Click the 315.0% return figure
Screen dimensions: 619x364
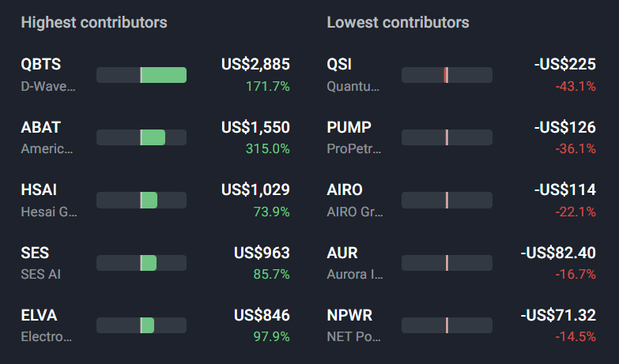268,148
